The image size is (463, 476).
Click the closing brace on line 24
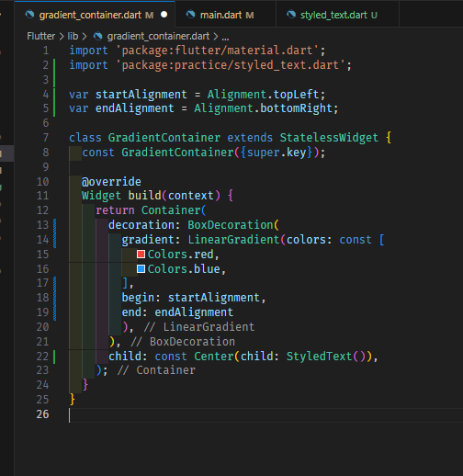(85, 384)
